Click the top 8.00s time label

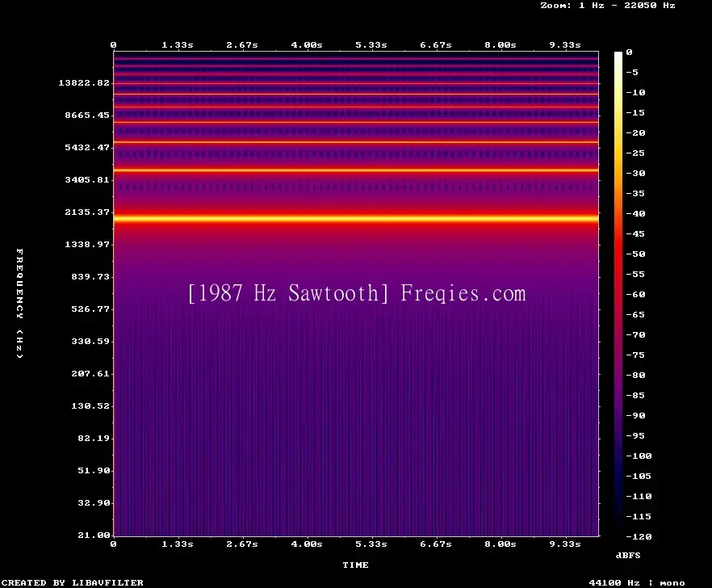coord(500,44)
